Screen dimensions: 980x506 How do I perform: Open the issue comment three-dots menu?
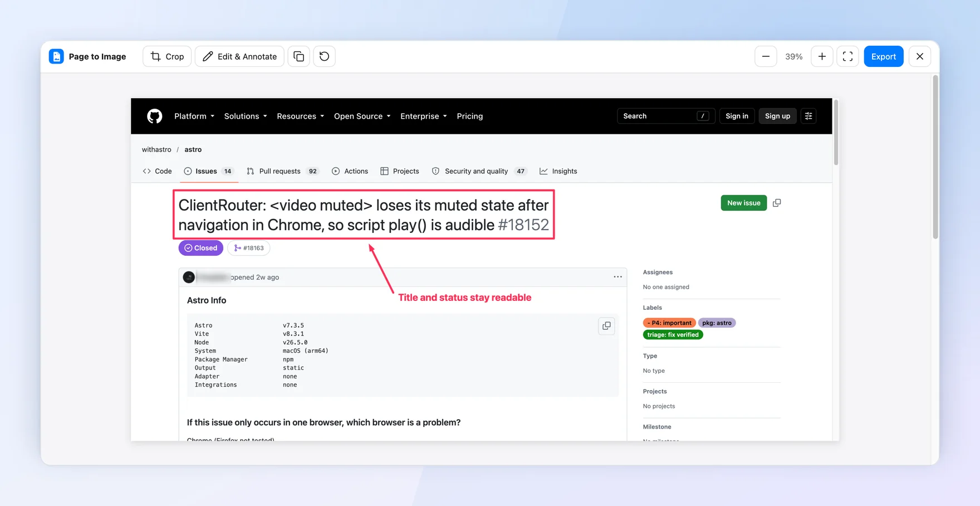[x=618, y=277]
